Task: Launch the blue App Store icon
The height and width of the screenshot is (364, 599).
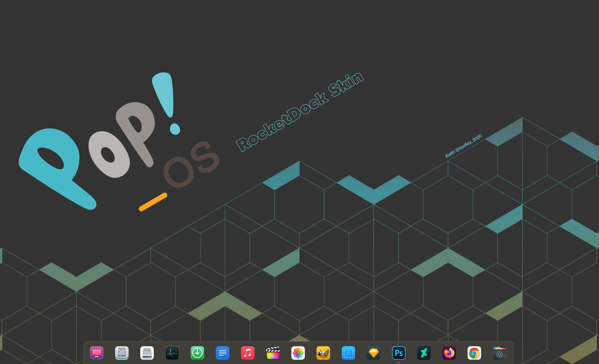Action: click(x=348, y=353)
